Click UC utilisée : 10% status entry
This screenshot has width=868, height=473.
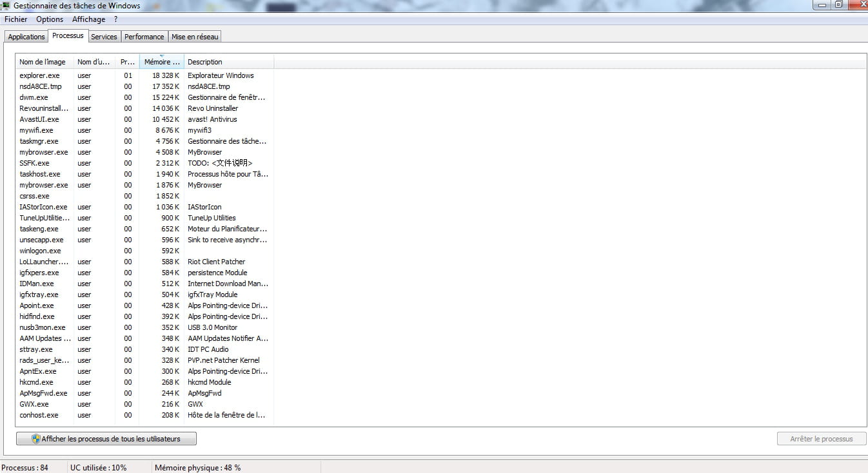point(99,468)
